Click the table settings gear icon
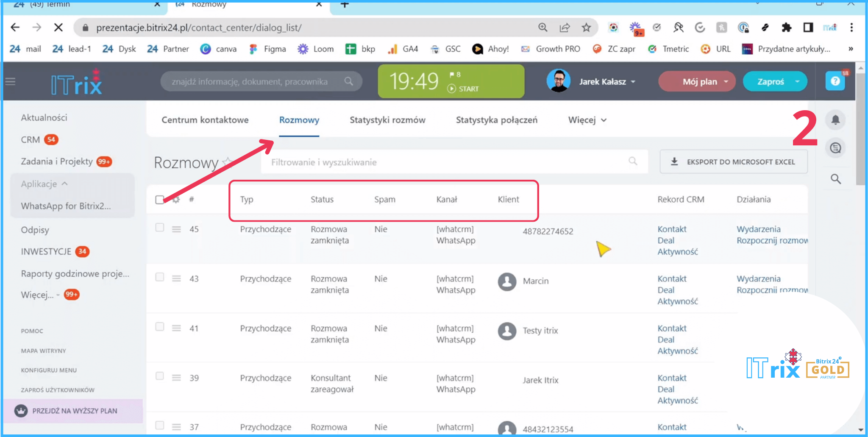 (x=176, y=200)
